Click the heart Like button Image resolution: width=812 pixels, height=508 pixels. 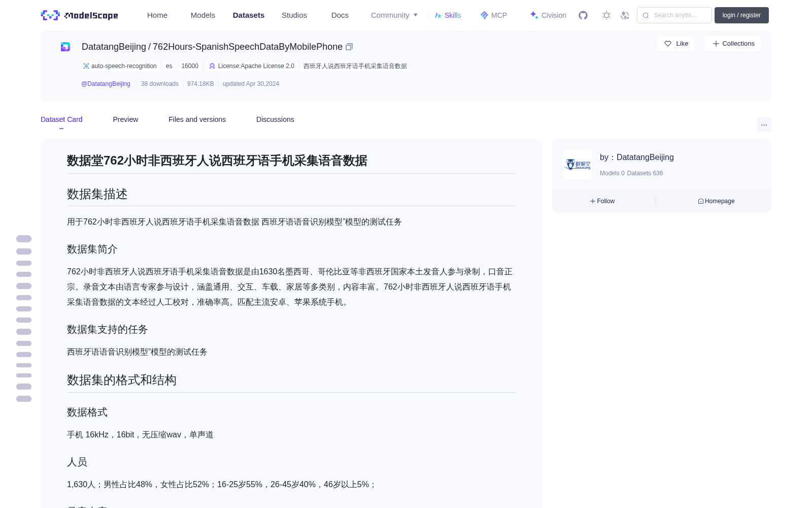pos(675,44)
